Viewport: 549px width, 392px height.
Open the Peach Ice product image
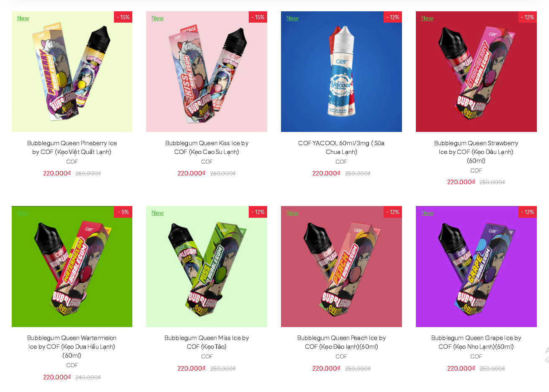[341, 266]
